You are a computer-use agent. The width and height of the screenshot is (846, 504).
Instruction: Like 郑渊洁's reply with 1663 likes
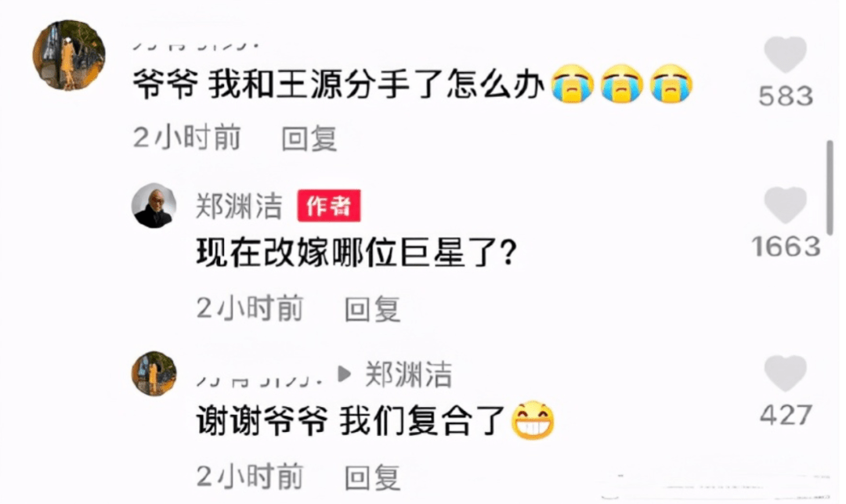click(785, 205)
